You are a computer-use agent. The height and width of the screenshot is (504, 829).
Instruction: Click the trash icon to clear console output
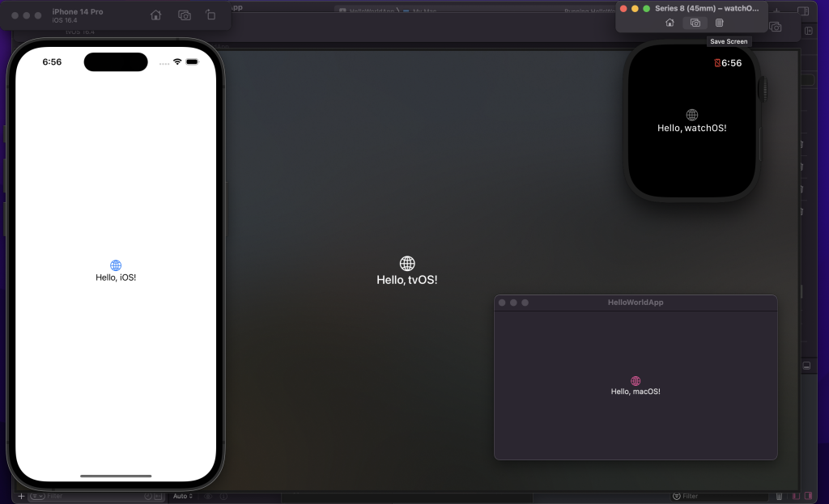point(779,496)
